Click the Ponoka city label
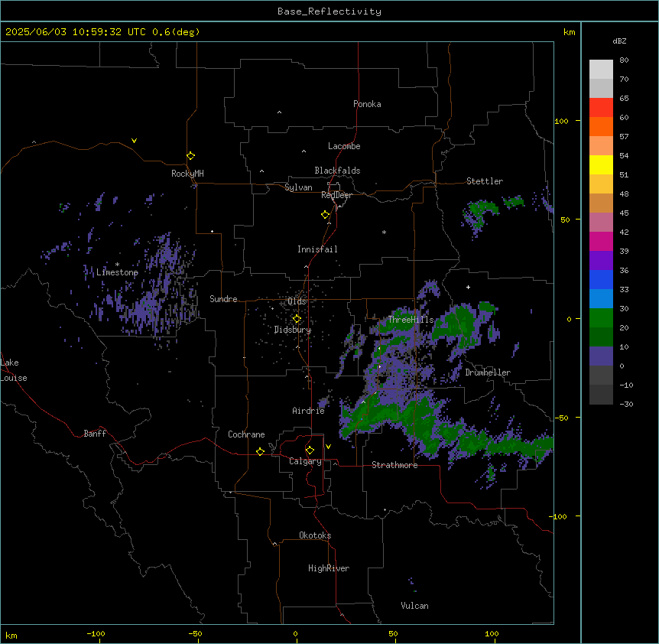This screenshot has width=659, height=644. (367, 104)
